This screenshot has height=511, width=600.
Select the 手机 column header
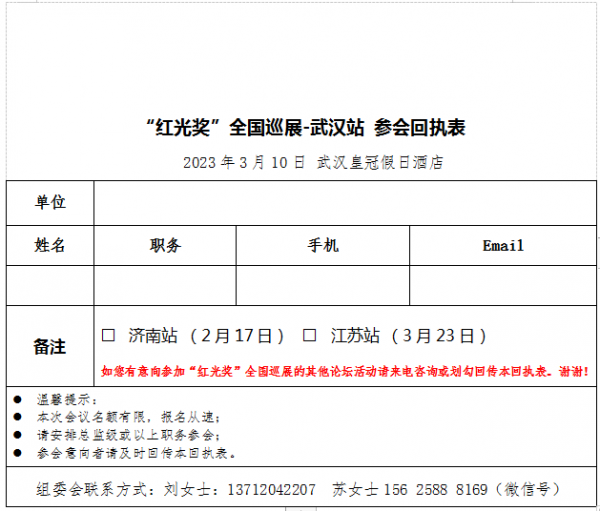322,245
